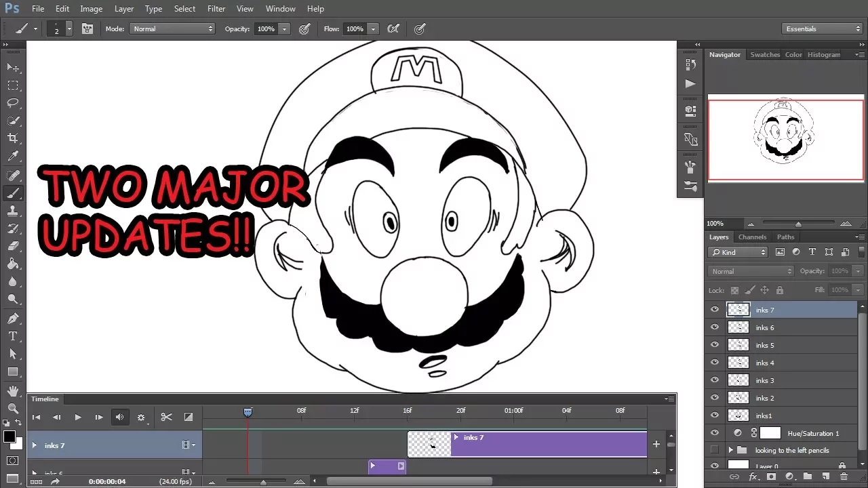Click the inks 4 layer thumbnail
Image resolution: width=868 pixels, height=488 pixels.
(x=738, y=363)
